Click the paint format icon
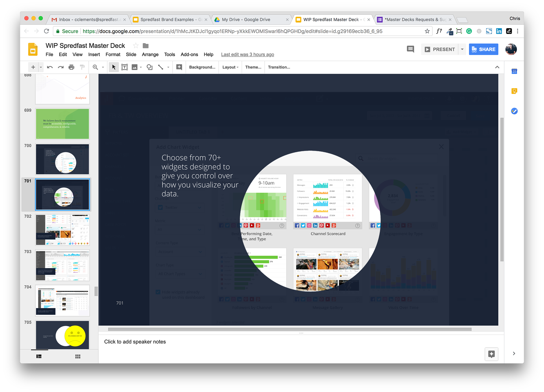This screenshot has width=544, height=392. point(82,67)
